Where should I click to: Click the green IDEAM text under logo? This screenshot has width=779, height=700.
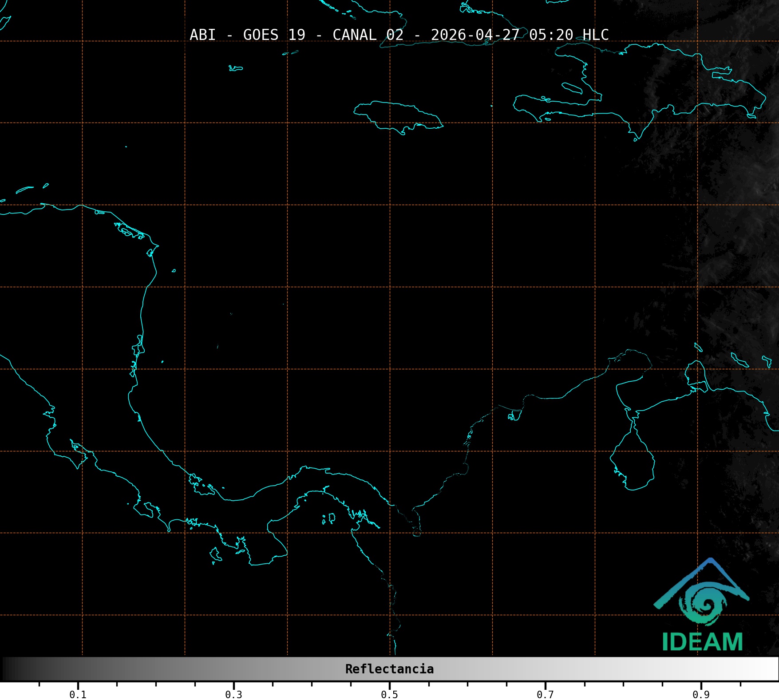coord(702,642)
